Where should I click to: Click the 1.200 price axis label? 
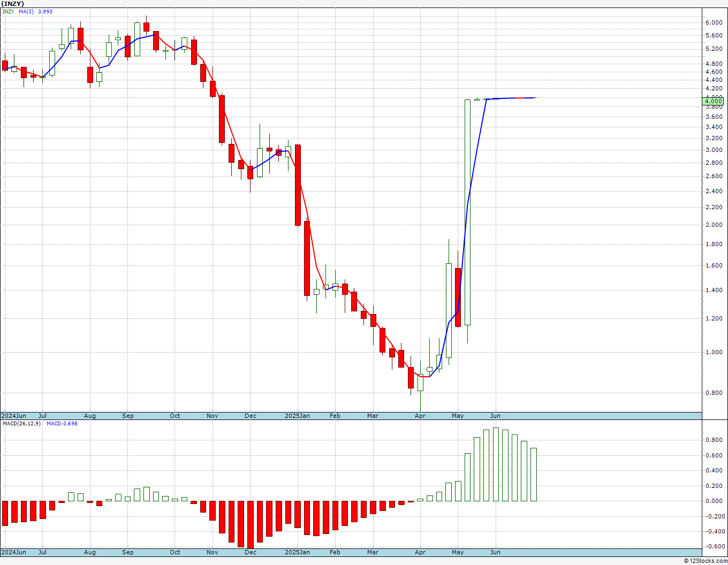(x=714, y=318)
